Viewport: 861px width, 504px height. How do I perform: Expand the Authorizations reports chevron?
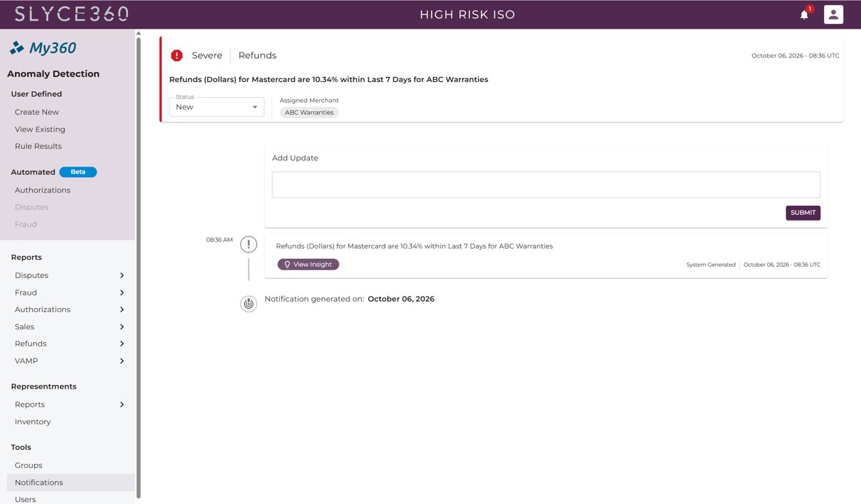point(122,309)
